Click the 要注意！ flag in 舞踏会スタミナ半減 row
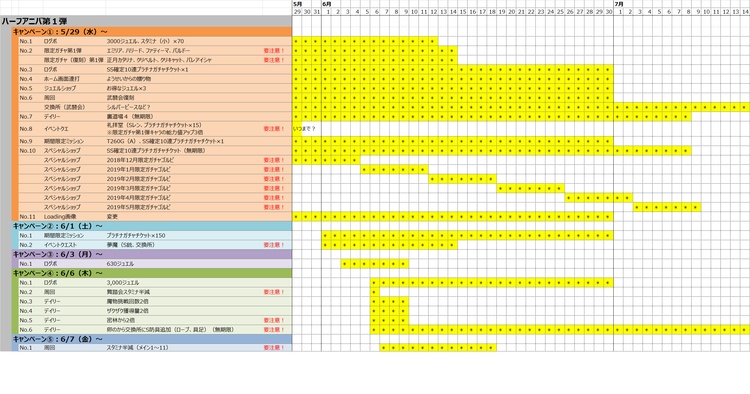 [x=274, y=292]
